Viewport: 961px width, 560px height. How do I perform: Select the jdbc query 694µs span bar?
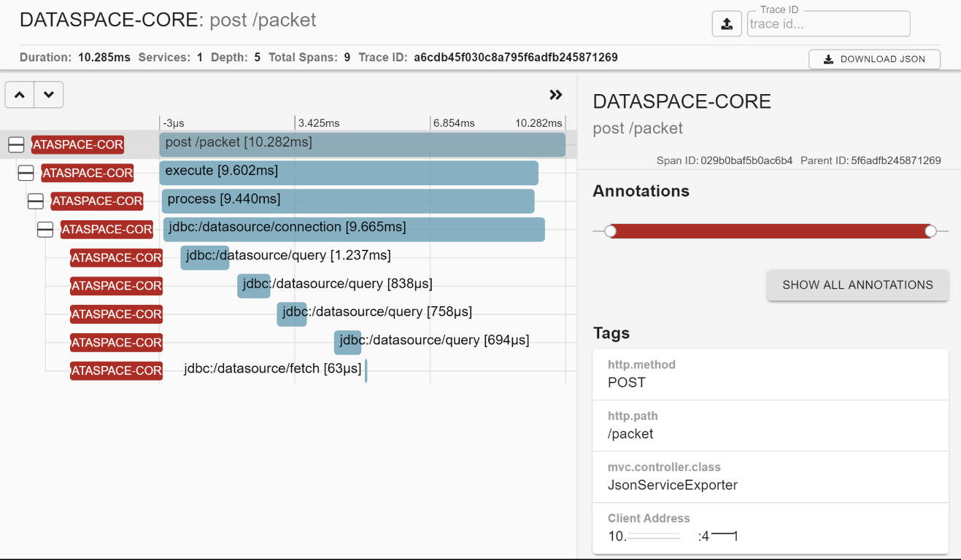pos(347,342)
